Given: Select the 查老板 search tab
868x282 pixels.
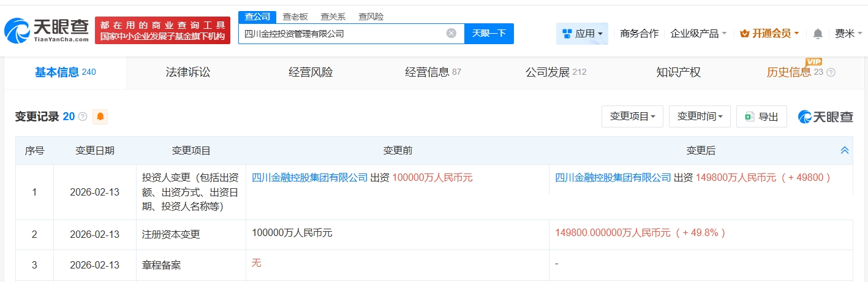Looking at the screenshot, I should coord(295,17).
